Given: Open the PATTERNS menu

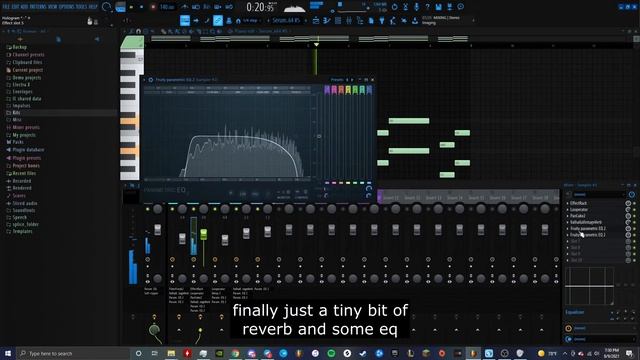Looking at the screenshot, I should pyautogui.click(x=39, y=7).
